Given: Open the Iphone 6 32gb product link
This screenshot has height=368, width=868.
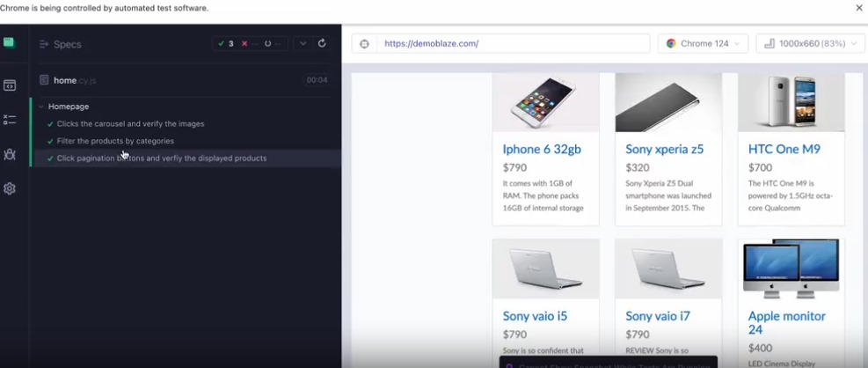Looking at the screenshot, I should 542,149.
